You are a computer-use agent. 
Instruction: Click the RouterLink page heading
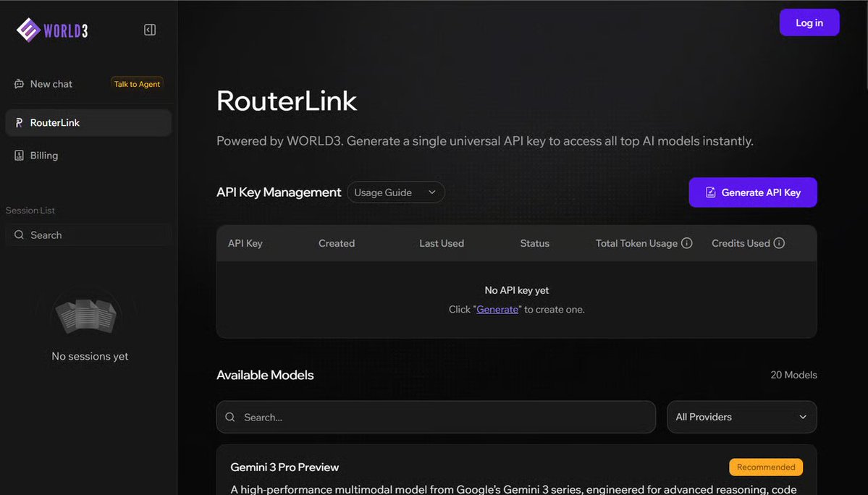(x=287, y=101)
